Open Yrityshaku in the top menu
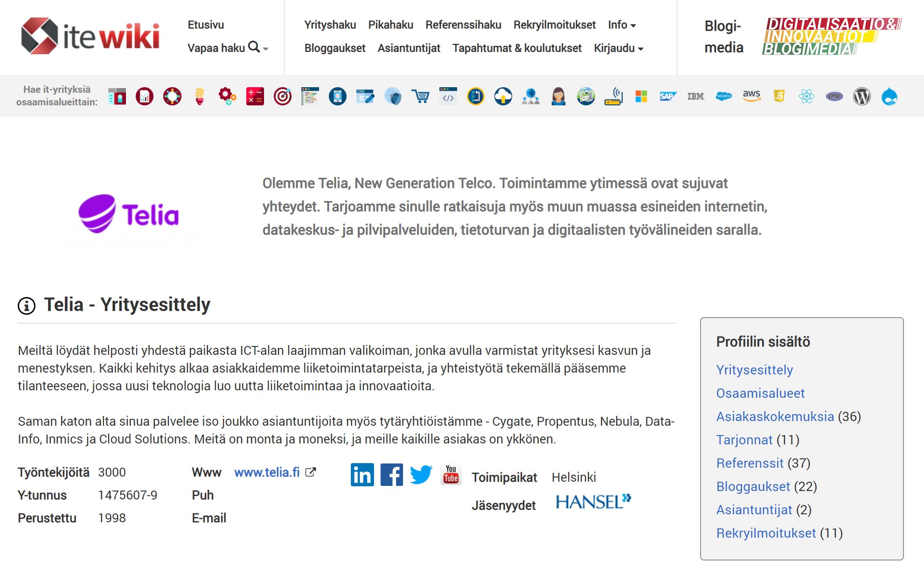 click(330, 25)
